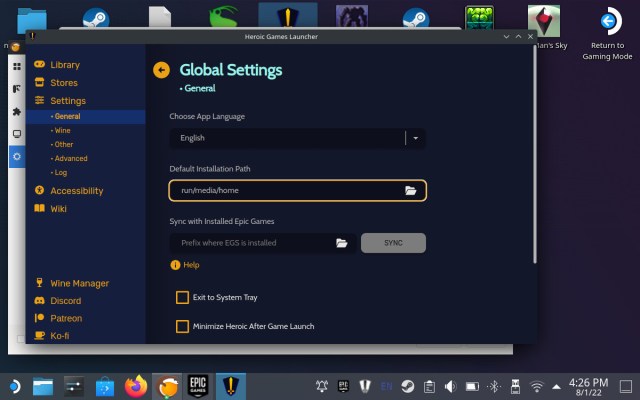Browse folder for EGS prefix location
Screen dimensions: 640x400
click(342, 243)
